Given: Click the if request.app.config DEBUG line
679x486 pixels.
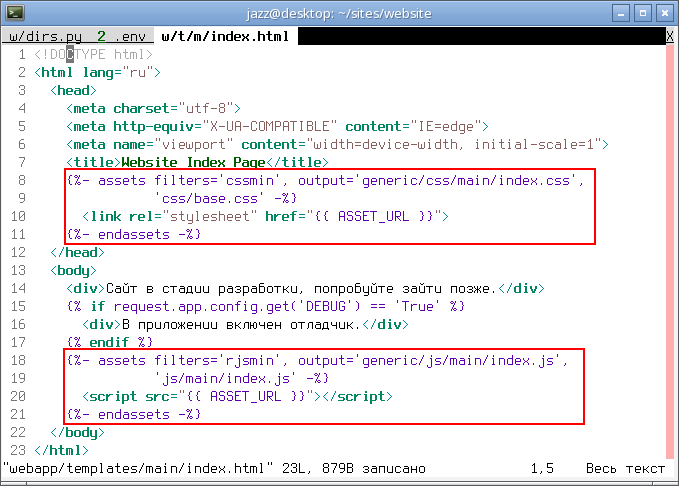Looking at the screenshot, I should [x=265, y=307].
